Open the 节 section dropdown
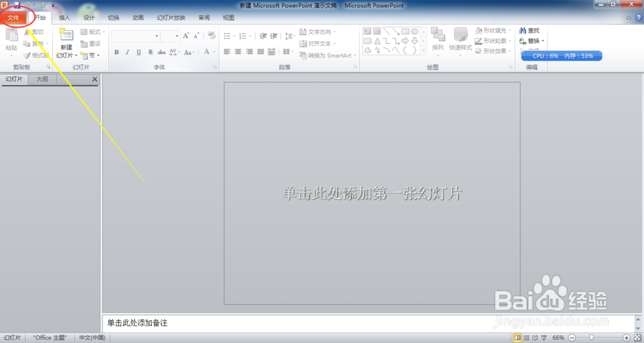This screenshot has height=343, width=644. click(90, 55)
